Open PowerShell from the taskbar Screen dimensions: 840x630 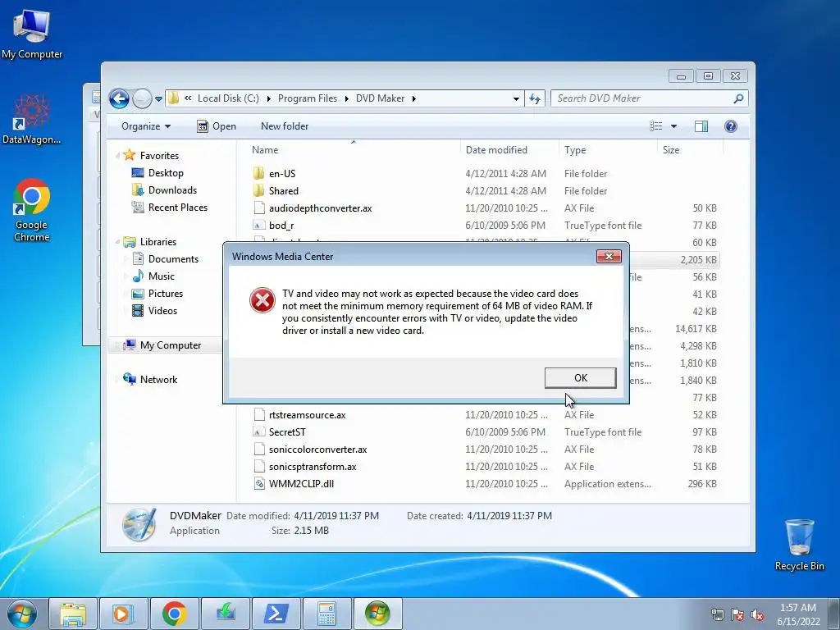click(x=276, y=614)
